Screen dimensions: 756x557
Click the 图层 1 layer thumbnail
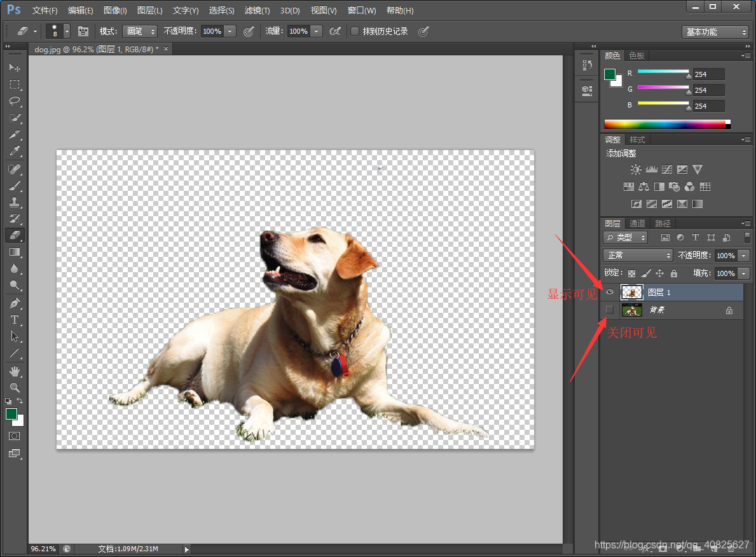point(631,292)
